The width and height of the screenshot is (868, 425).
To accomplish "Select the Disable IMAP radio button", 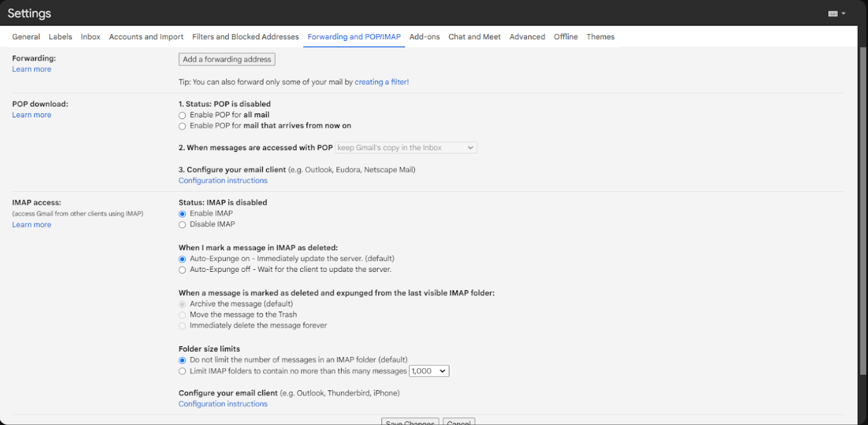I will click(x=183, y=225).
